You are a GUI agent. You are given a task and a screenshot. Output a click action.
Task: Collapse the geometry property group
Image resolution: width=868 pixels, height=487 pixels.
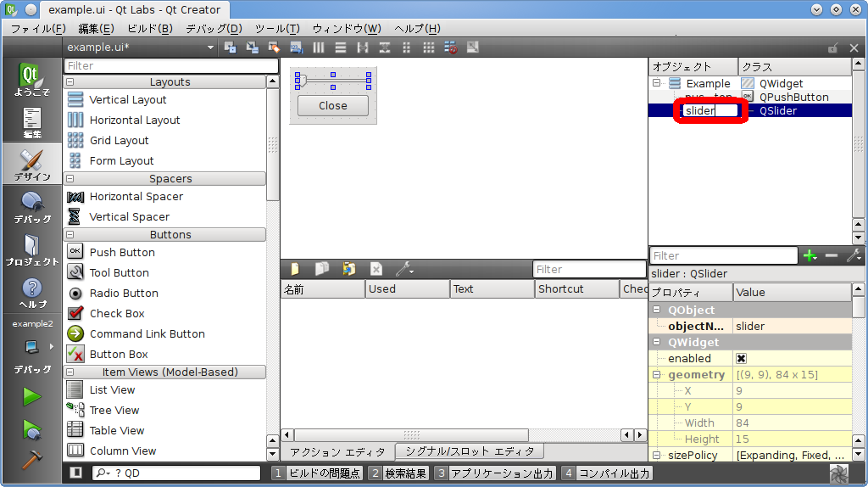click(x=656, y=375)
